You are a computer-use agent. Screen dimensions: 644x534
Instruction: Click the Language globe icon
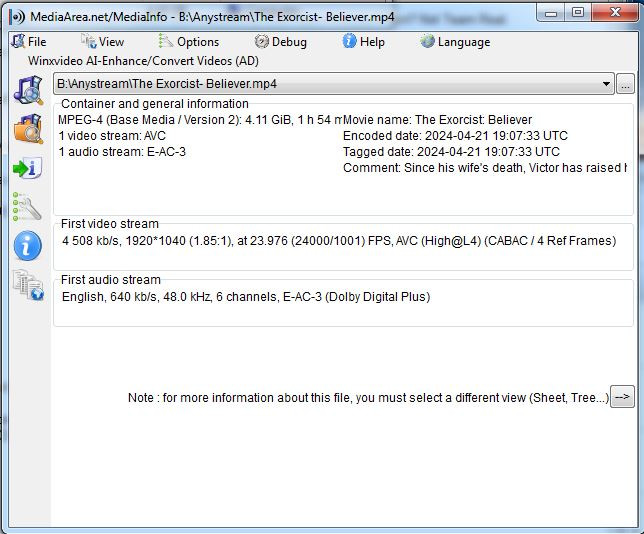[428, 41]
